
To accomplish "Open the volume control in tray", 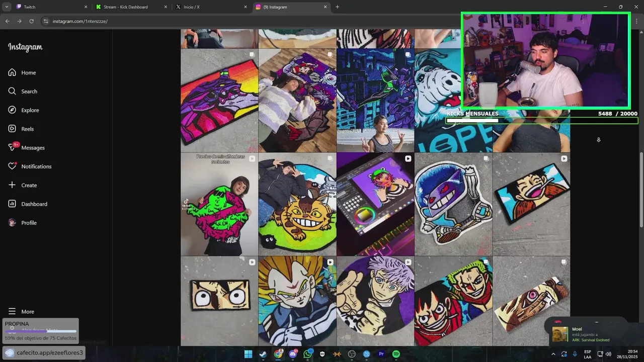I will 608,354.
